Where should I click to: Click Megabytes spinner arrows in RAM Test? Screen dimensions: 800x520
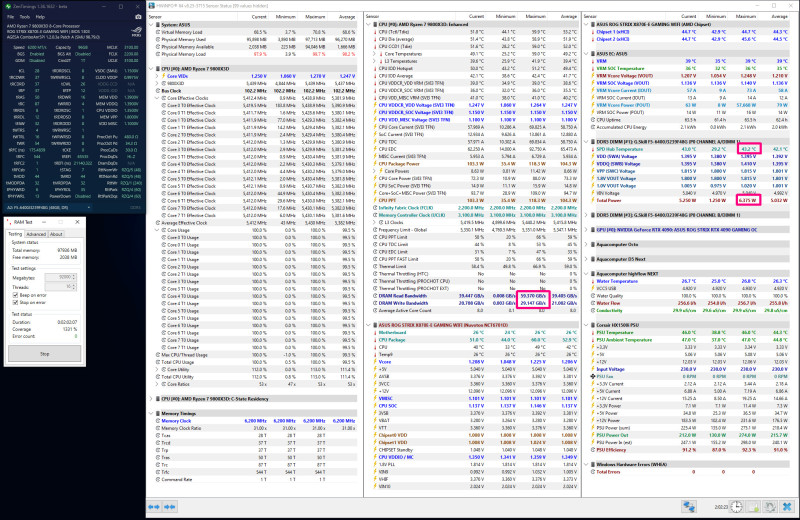point(74,278)
